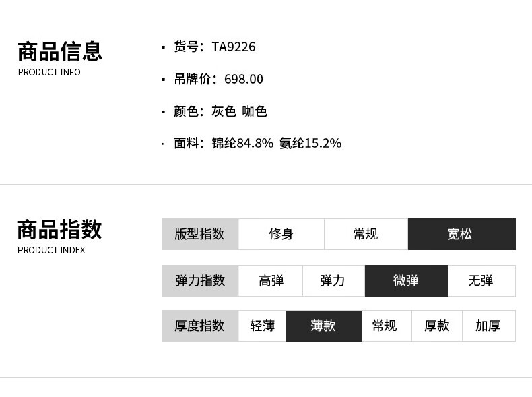Click the highlighted 宽松 fit option

(462, 234)
